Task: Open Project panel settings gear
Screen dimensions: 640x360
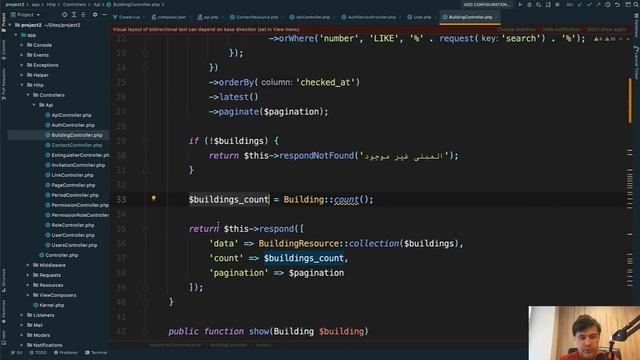Action: [x=95, y=15]
